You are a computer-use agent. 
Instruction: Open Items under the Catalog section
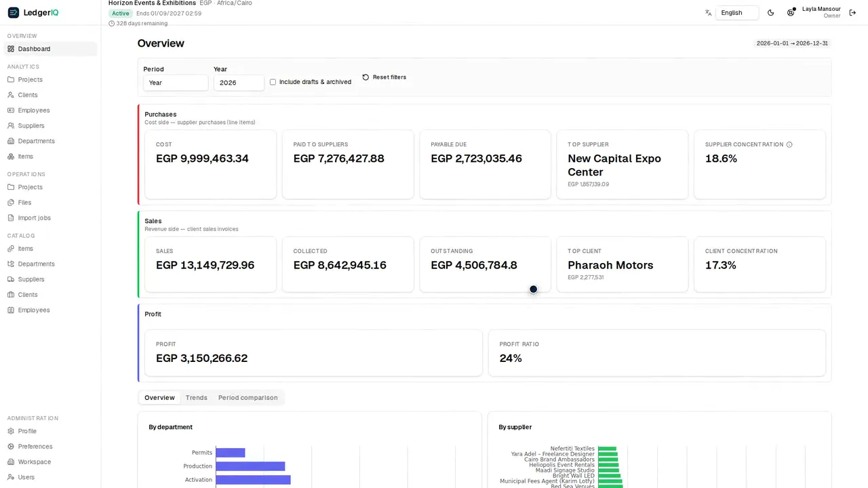pyautogui.click(x=50, y=249)
